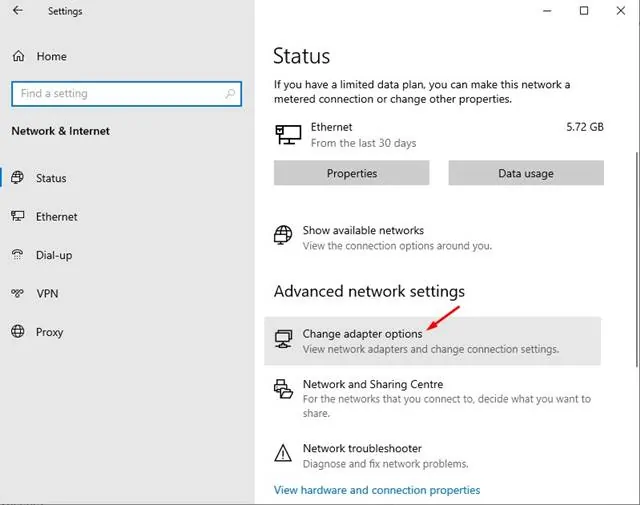Click the Network and Sharing Centre icon
Image resolution: width=640 pixels, height=505 pixels.
(283, 389)
